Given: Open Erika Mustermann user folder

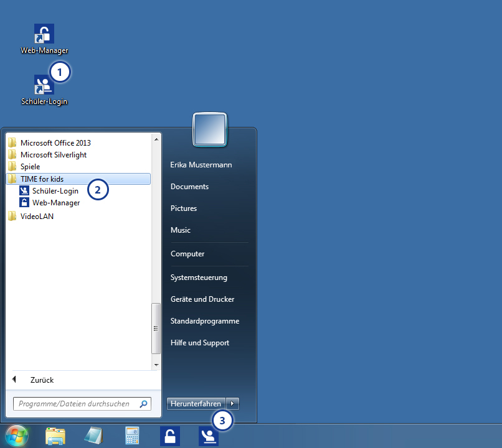Looking at the screenshot, I should (201, 165).
